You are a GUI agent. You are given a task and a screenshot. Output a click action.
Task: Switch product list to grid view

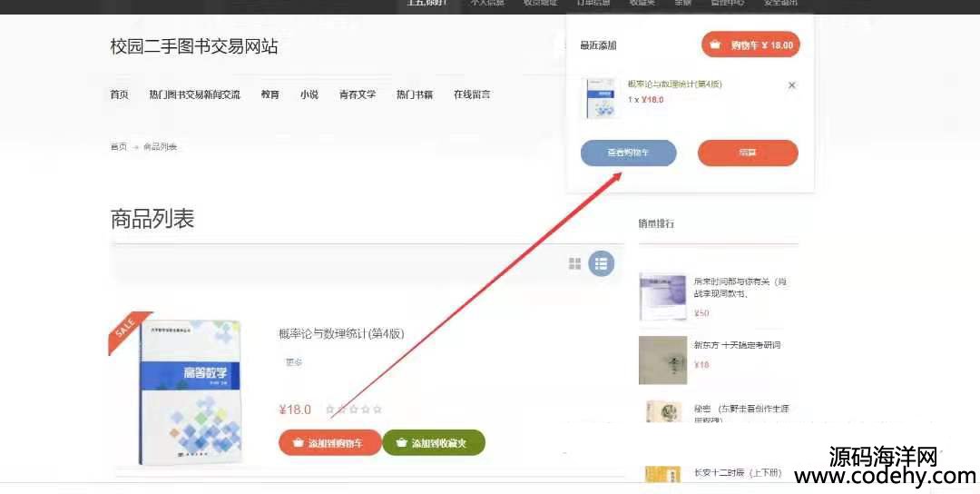(574, 263)
